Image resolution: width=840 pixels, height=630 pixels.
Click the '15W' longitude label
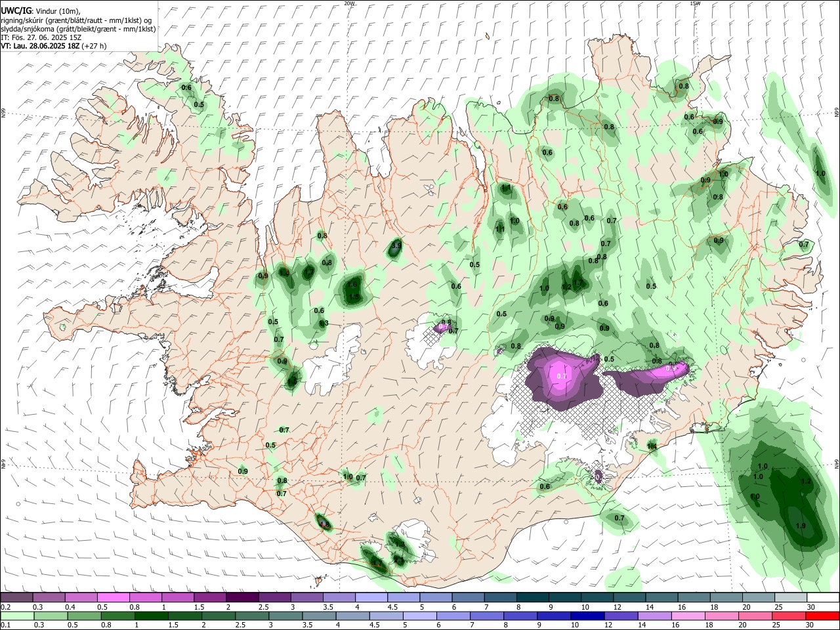tap(695, 3)
